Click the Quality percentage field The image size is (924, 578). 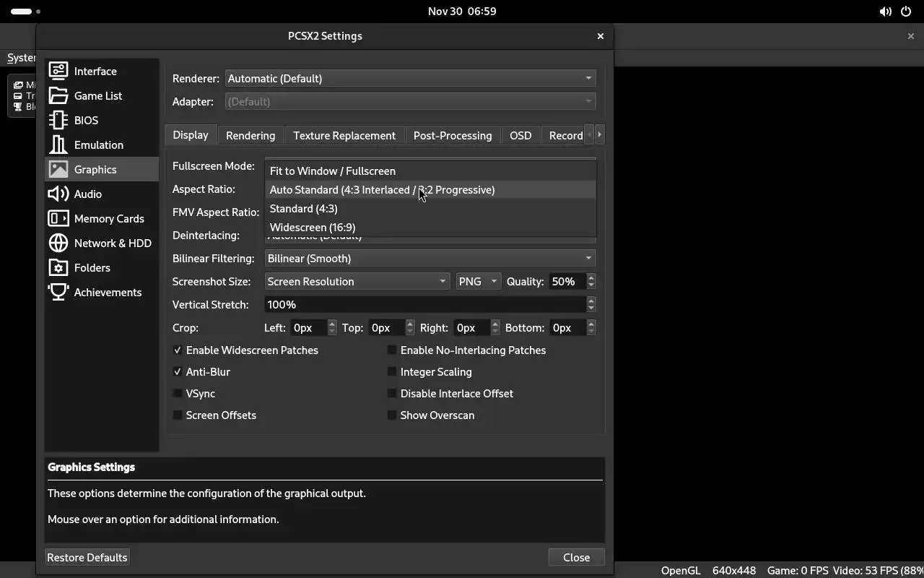coord(567,281)
